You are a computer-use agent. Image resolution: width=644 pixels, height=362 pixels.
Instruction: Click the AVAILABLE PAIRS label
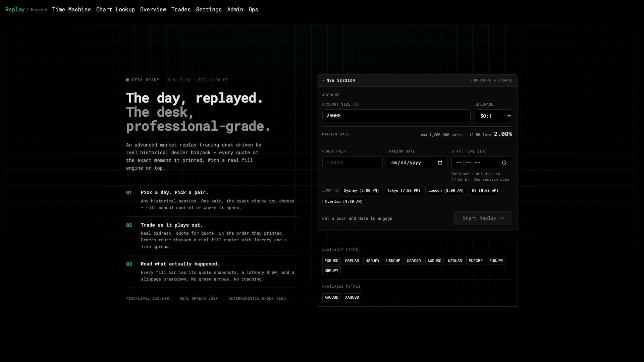pyautogui.click(x=340, y=250)
